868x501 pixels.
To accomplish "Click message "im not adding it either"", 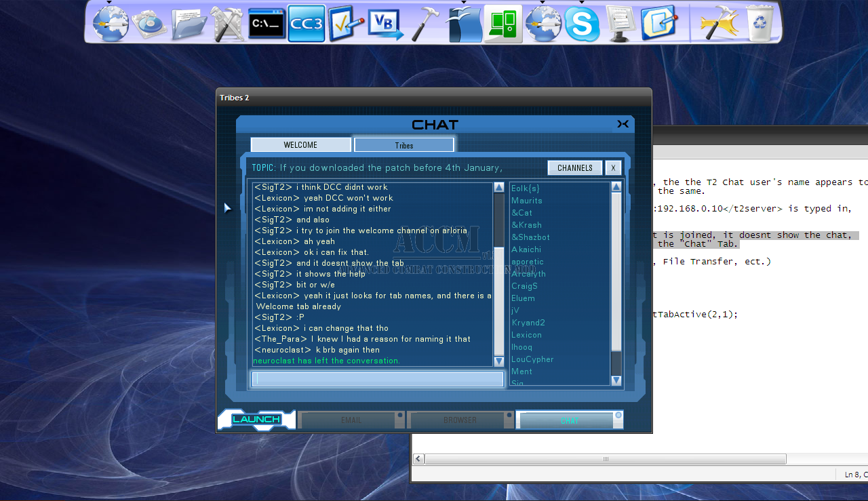I will [347, 209].
